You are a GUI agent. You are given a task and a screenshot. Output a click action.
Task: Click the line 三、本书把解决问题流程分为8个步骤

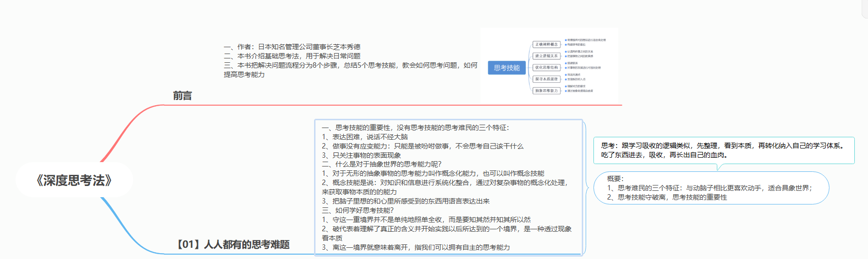click(351, 70)
